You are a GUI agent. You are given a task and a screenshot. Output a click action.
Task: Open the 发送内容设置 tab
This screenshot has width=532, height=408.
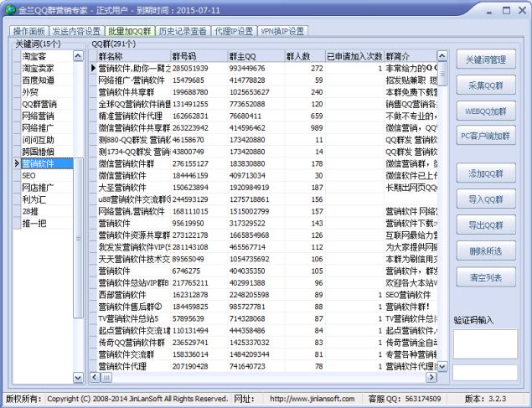(77, 31)
